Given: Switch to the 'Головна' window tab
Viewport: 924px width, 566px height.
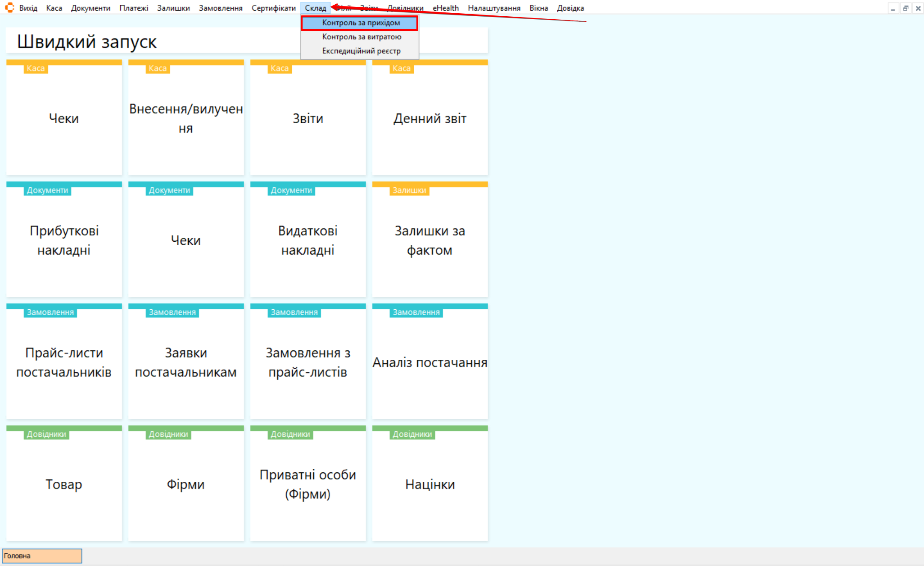Looking at the screenshot, I should pyautogui.click(x=42, y=556).
